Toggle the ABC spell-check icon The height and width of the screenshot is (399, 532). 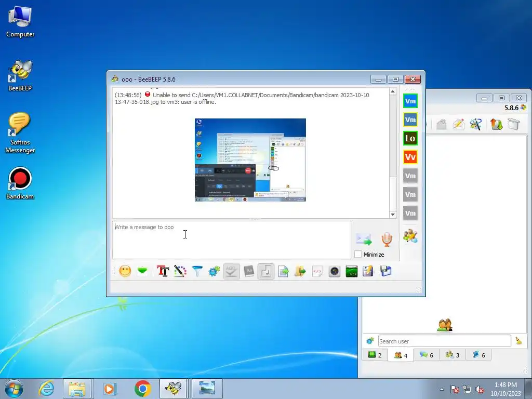231,271
